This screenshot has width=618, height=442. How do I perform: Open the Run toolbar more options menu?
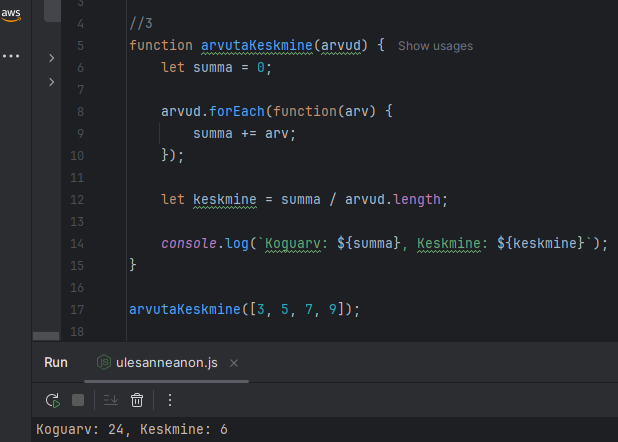tap(169, 400)
